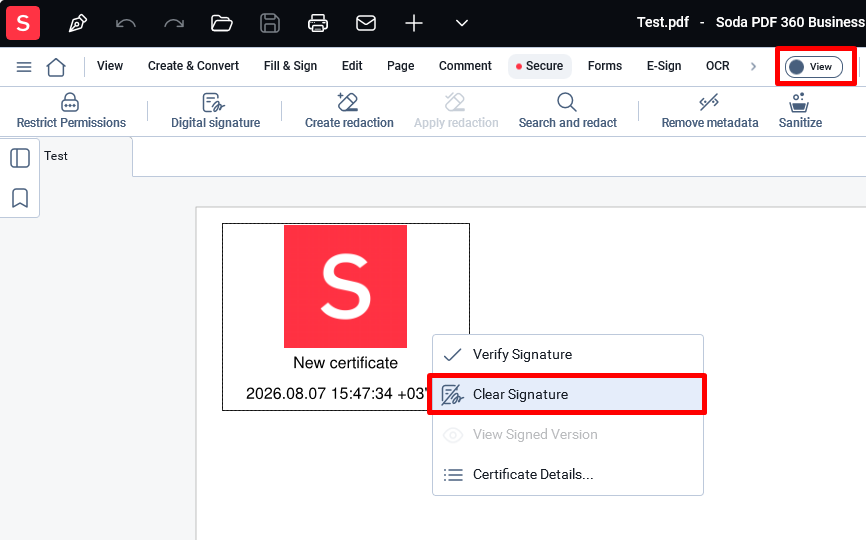Screen dimensions: 866x540
Task: Click the Sanitize tool
Action: (x=800, y=111)
